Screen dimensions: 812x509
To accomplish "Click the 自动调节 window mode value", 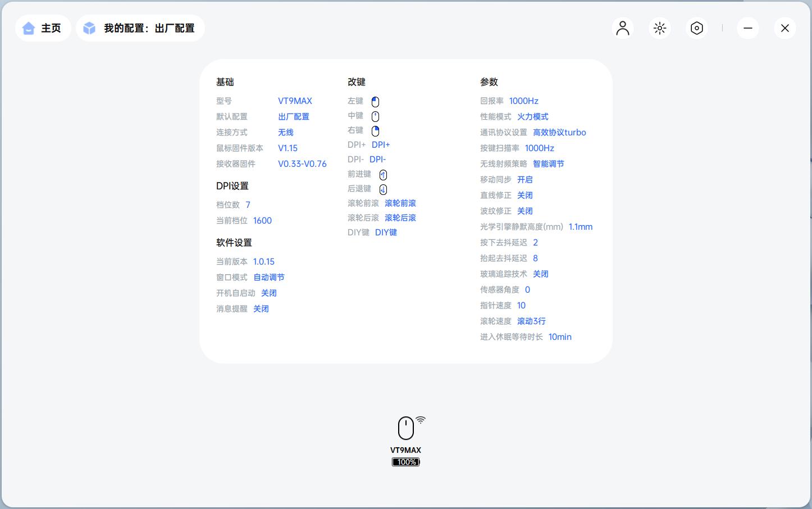I will [x=269, y=278].
